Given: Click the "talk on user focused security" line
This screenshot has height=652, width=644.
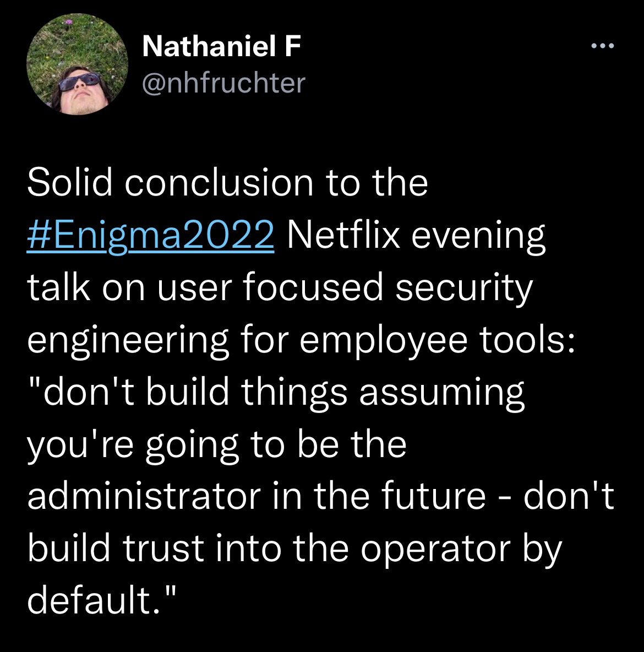Looking at the screenshot, I should tap(280, 288).
